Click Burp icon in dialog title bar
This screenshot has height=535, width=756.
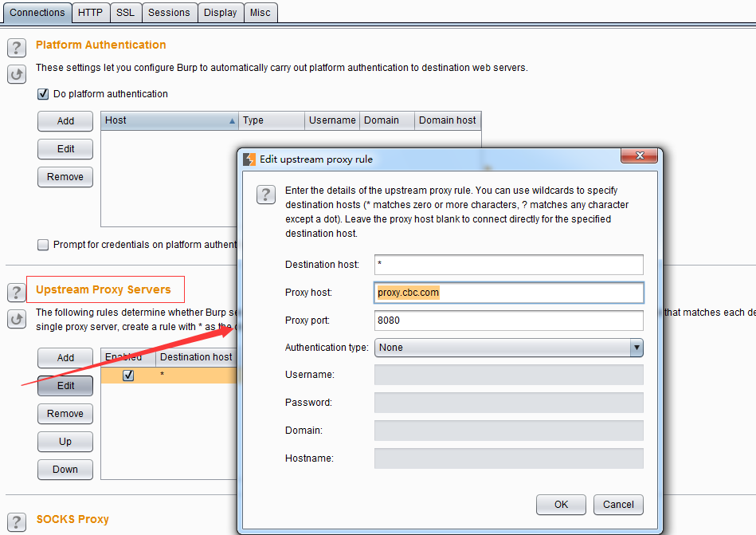coord(249,159)
